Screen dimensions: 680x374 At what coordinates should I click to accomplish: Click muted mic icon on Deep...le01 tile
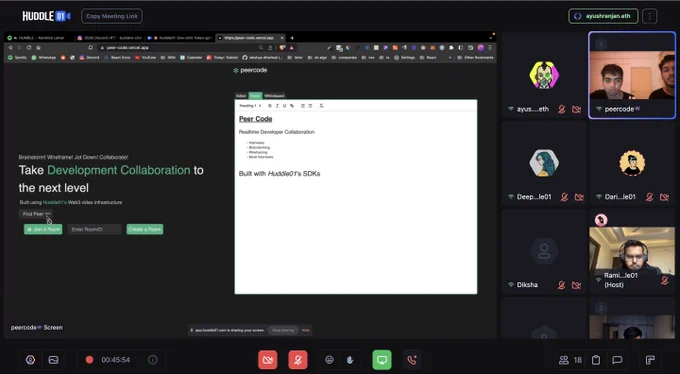coord(564,197)
